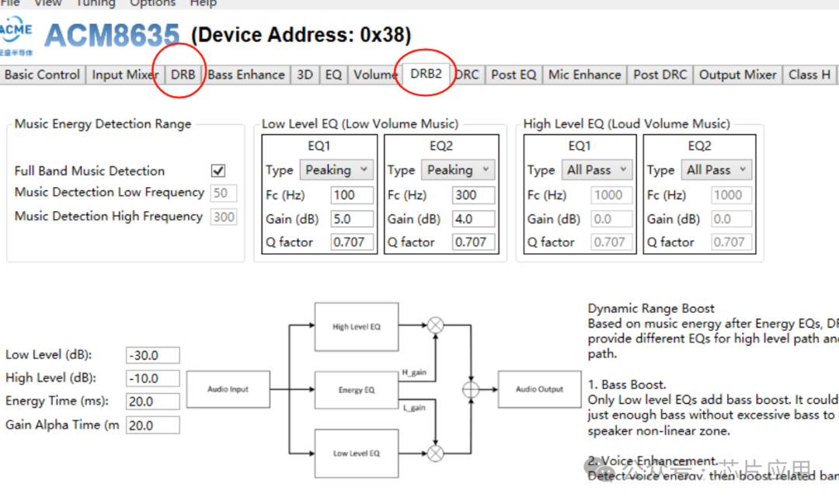Screen dimensions: 839x504
Task: Open the Help menu
Action: [x=203, y=3]
